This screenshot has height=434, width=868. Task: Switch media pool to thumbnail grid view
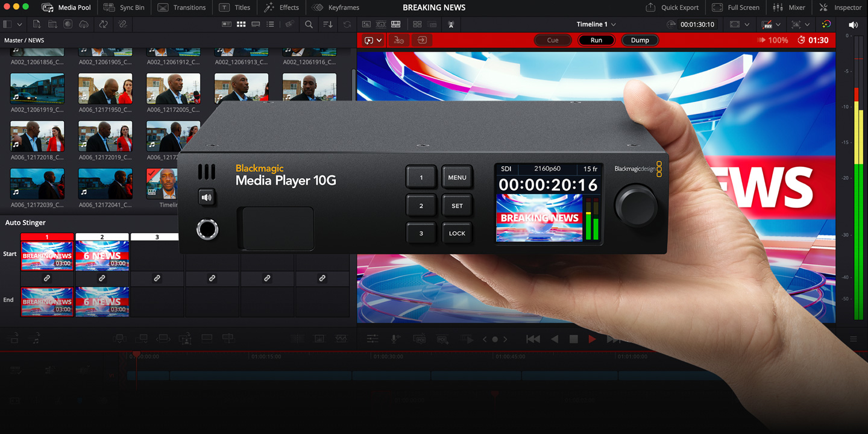pyautogui.click(x=241, y=24)
